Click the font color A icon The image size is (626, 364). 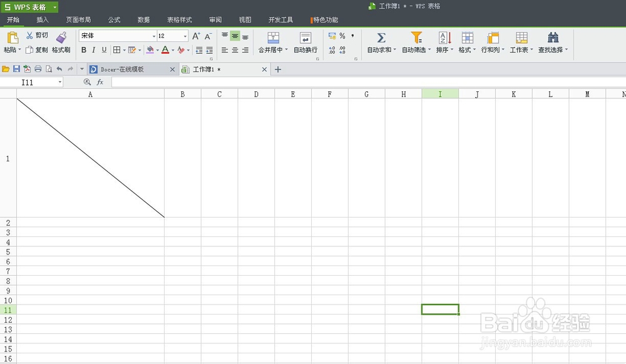tap(165, 50)
